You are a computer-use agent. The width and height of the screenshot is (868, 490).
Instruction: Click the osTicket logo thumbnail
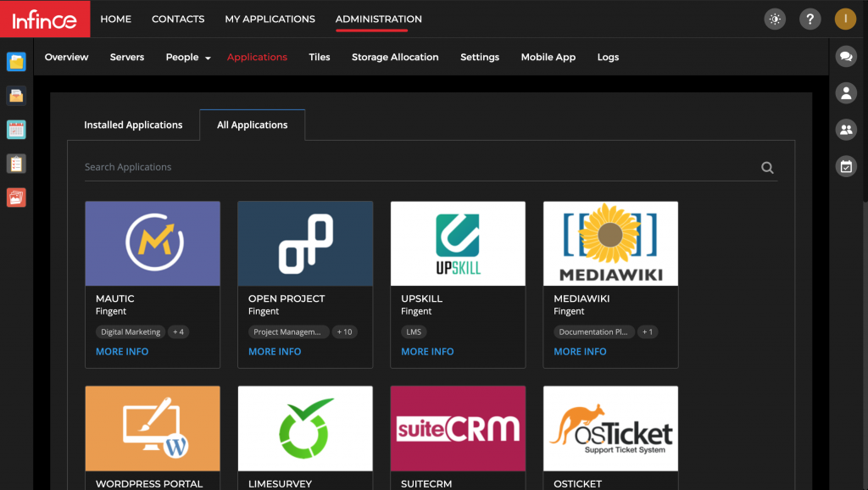coord(610,429)
